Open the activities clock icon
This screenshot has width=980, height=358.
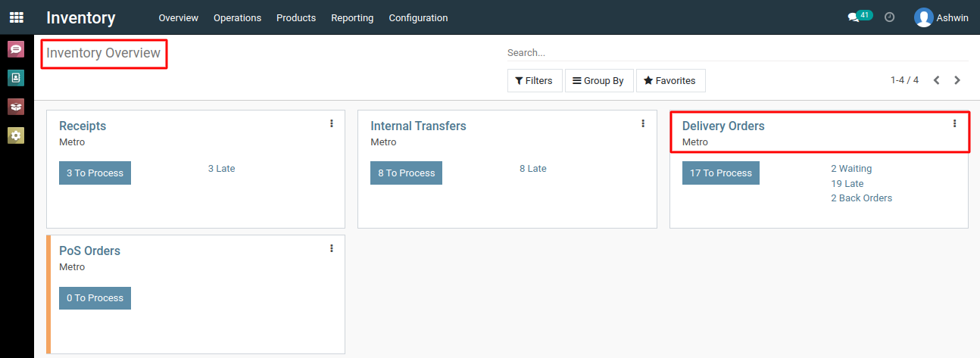click(890, 17)
